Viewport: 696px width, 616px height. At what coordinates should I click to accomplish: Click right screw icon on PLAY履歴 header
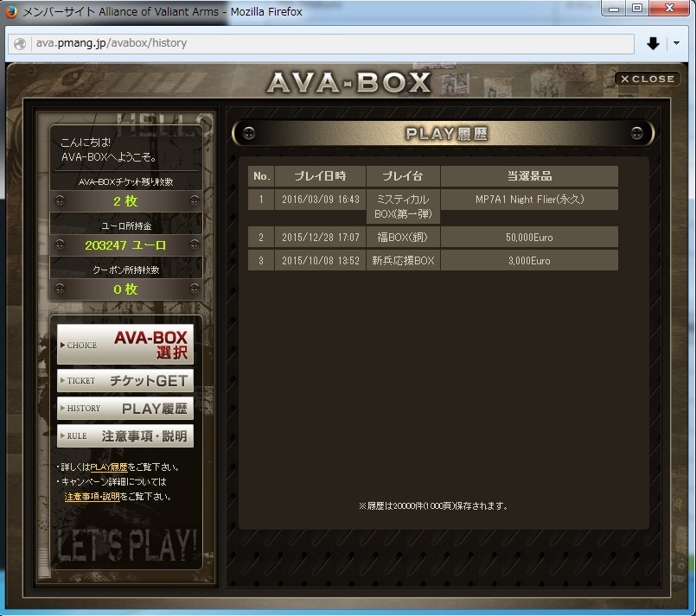tap(637, 133)
